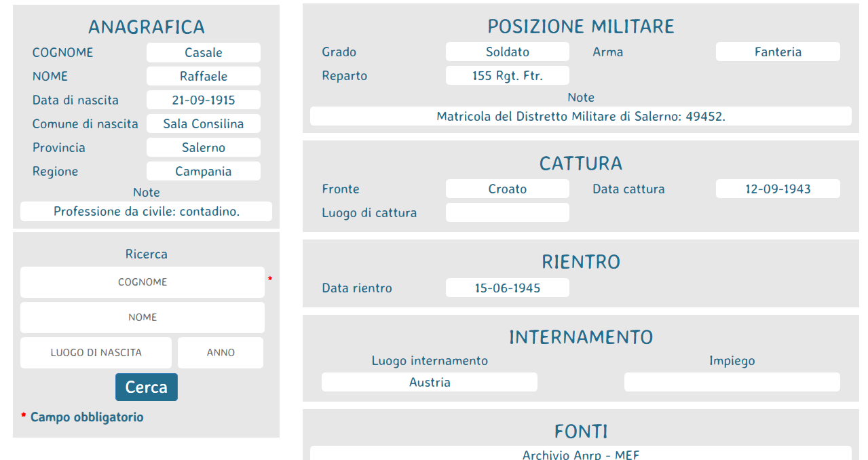868x460 pixels.
Task: Click the FONTI section heading
Action: tap(581, 431)
